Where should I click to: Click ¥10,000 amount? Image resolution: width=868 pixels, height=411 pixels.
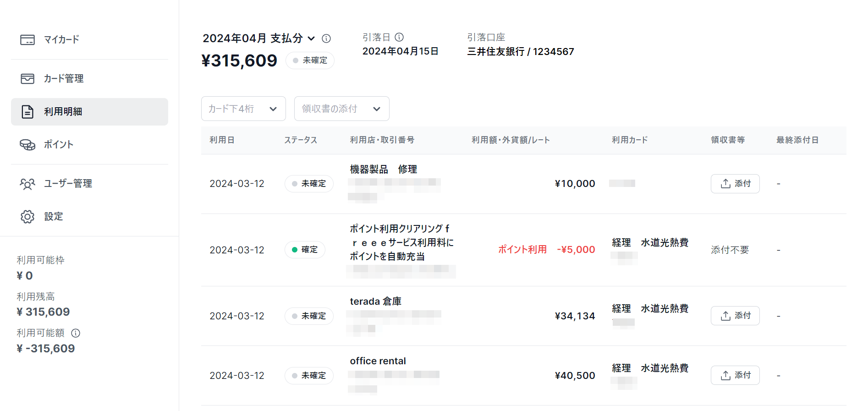575,184
